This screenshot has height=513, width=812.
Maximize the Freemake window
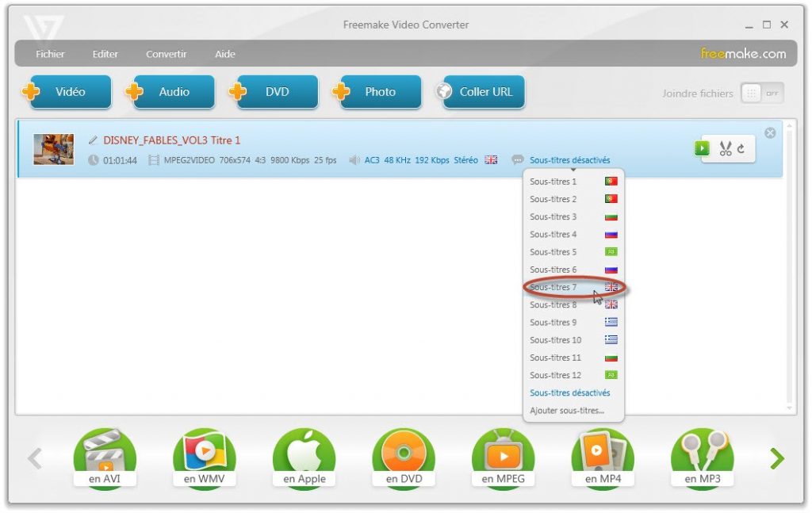[767, 25]
